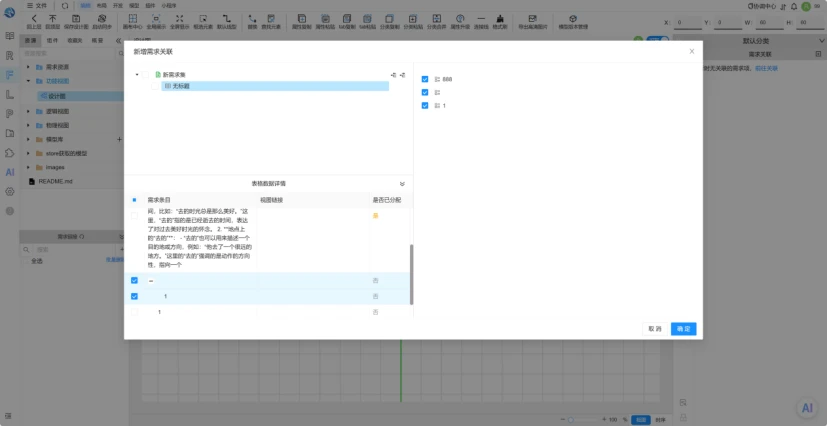The image size is (827, 426).
Task: Follow the 前往关联 link
Action: tap(766, 69)
